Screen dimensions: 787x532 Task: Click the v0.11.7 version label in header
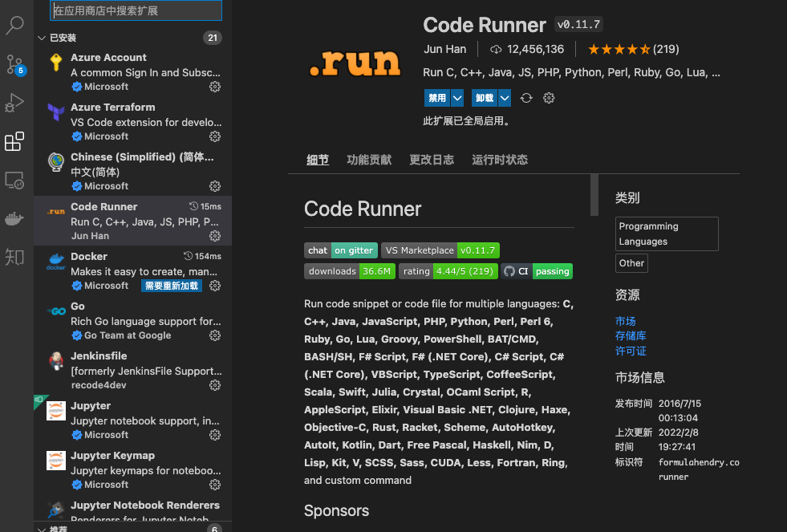(x=578, y=24)
